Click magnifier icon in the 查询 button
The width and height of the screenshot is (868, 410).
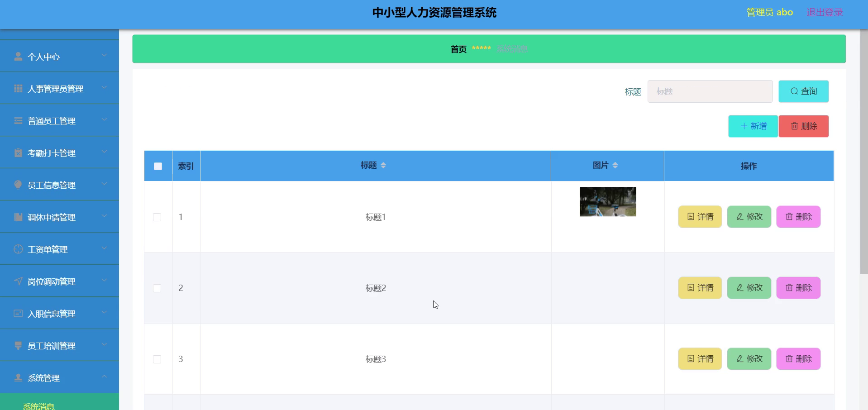(x=794, y=91)
